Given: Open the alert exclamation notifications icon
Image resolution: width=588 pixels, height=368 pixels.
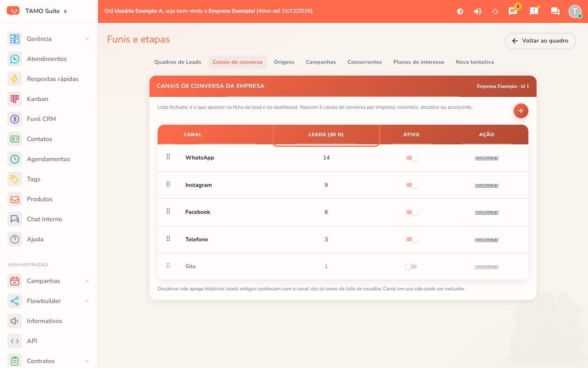Looking at the screenshot, I should [x=534, y=11].
